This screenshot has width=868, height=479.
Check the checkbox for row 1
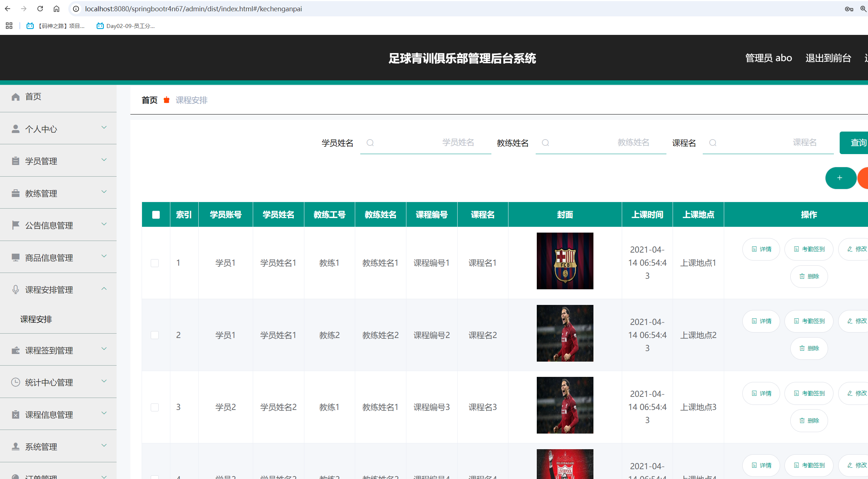click(x=155, y=263)
